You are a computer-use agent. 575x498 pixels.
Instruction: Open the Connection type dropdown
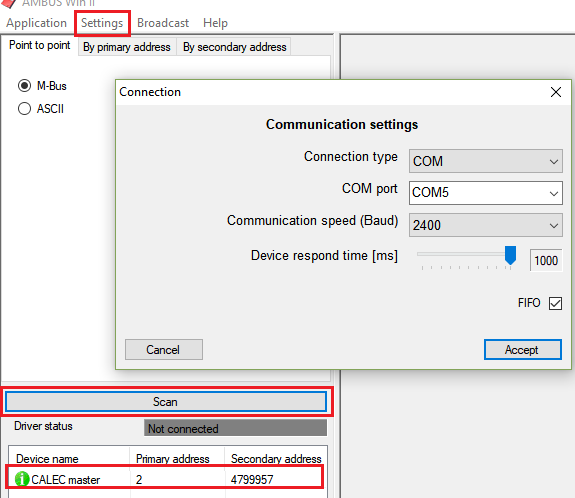[486, 161]
